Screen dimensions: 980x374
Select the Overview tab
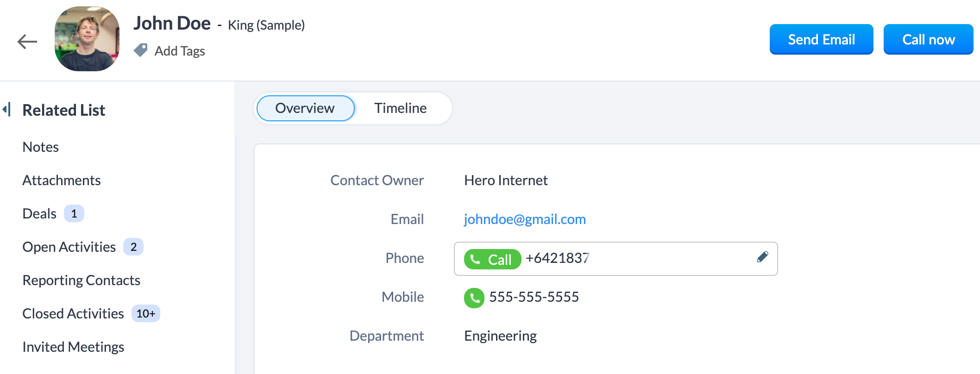tap(305, 108)
